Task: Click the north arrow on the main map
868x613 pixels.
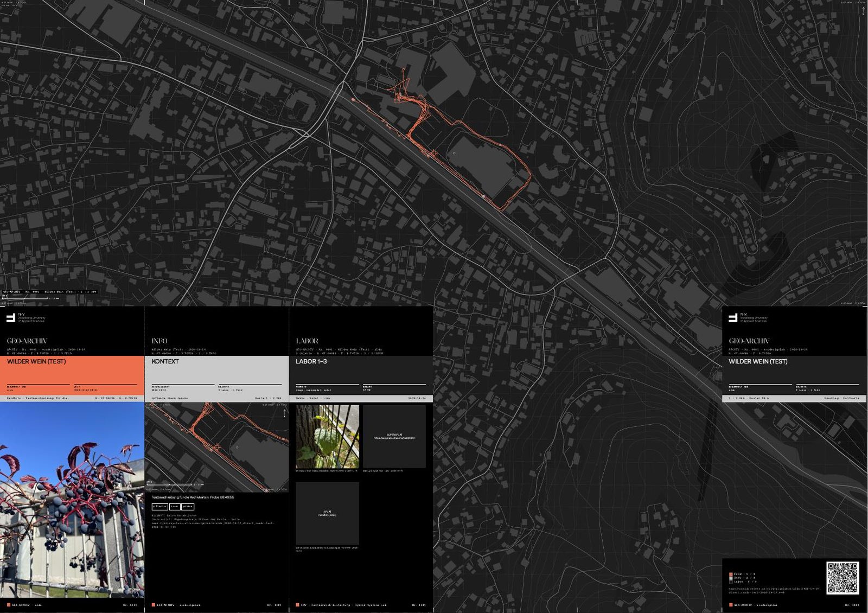Action: pos(863,11)
